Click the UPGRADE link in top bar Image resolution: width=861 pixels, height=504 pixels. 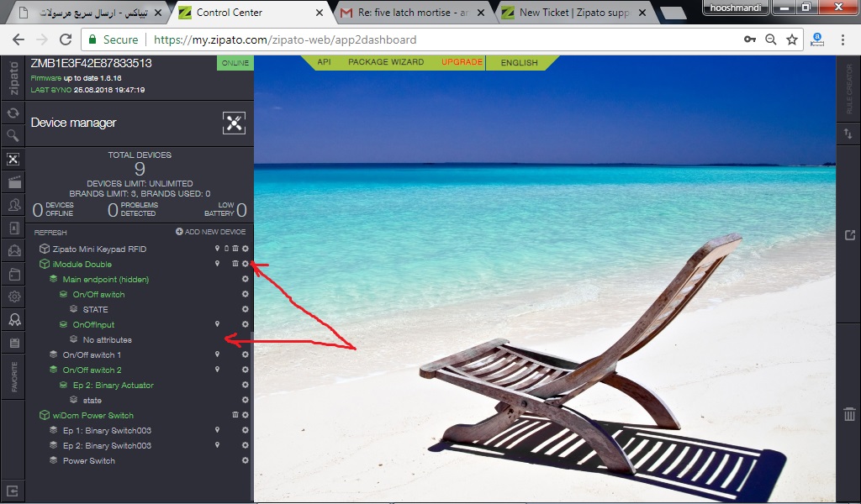pyautogui.click(x=462, y=63)
